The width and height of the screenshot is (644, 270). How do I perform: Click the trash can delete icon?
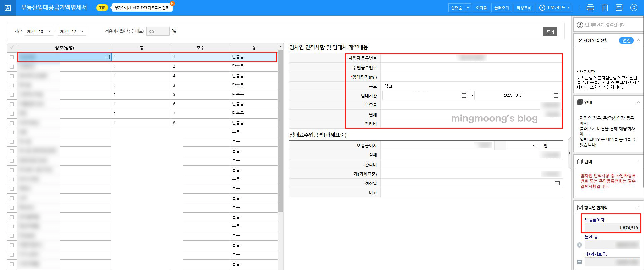[x=605, y=8]
